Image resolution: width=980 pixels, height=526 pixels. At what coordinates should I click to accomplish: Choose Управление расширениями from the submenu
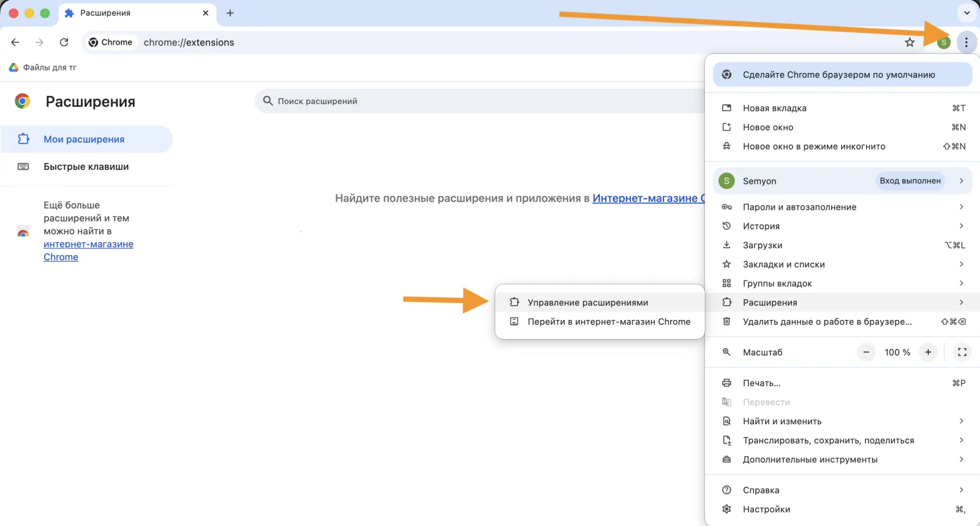pyautogui.click(x=600, y=302)
